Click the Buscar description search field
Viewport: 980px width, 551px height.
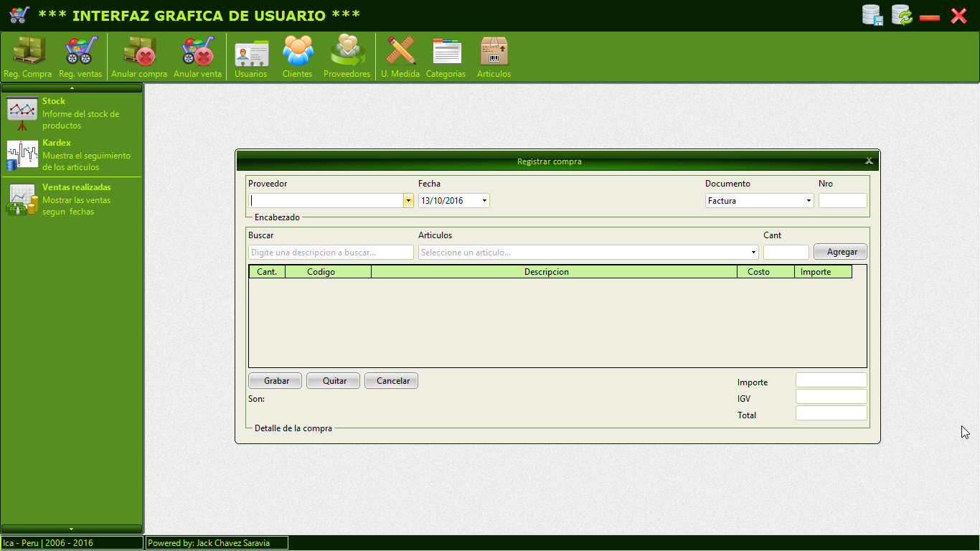point(331,253)
